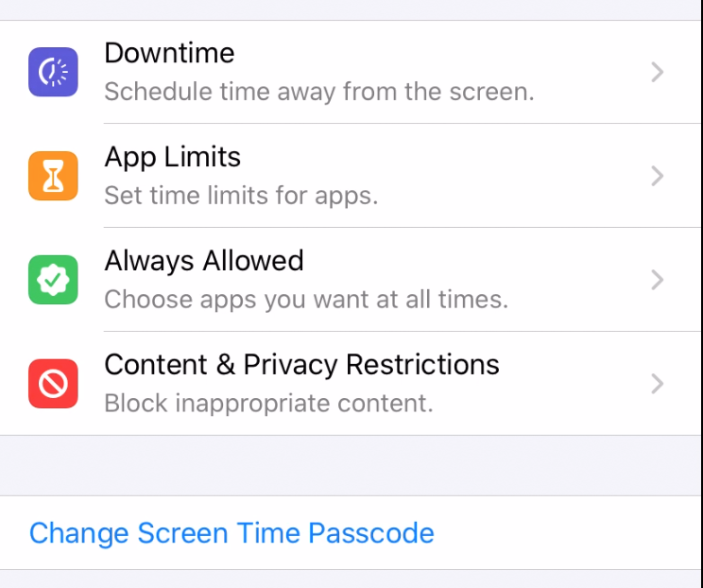Click "Block inappropriate content." description
The height and width of the screenshot is (588, 703).
(268, 404)
